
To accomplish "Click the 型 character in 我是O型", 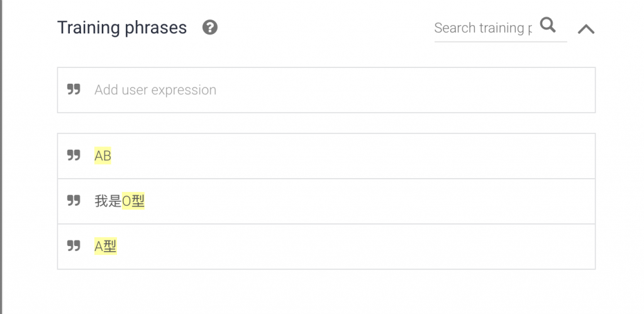I will tap(138, 201).
